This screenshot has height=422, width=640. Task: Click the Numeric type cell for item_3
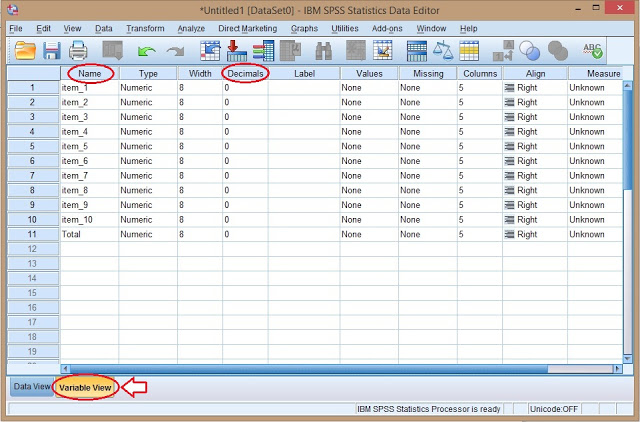[x=148, y=117]
